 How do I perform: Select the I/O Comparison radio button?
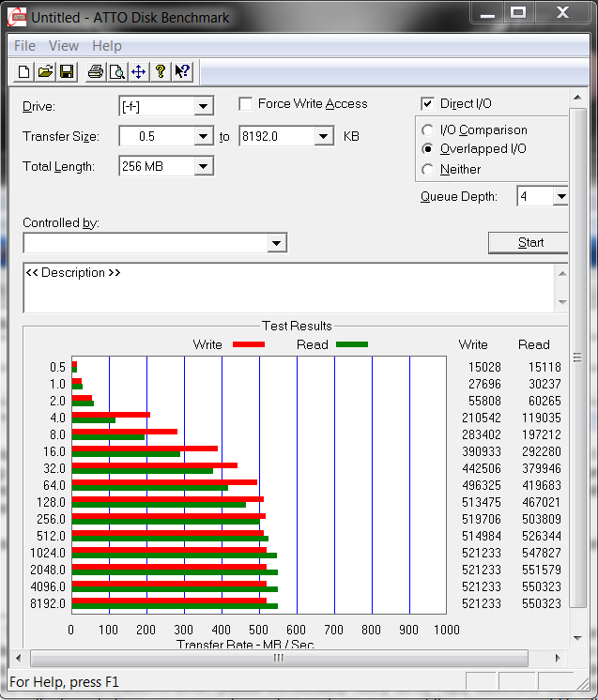428,130
